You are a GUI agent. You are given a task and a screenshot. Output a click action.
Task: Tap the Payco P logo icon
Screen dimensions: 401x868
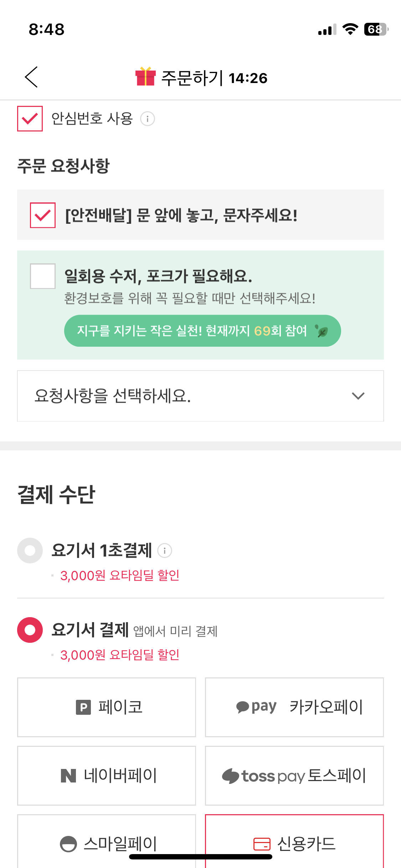[x=83, y=707]
